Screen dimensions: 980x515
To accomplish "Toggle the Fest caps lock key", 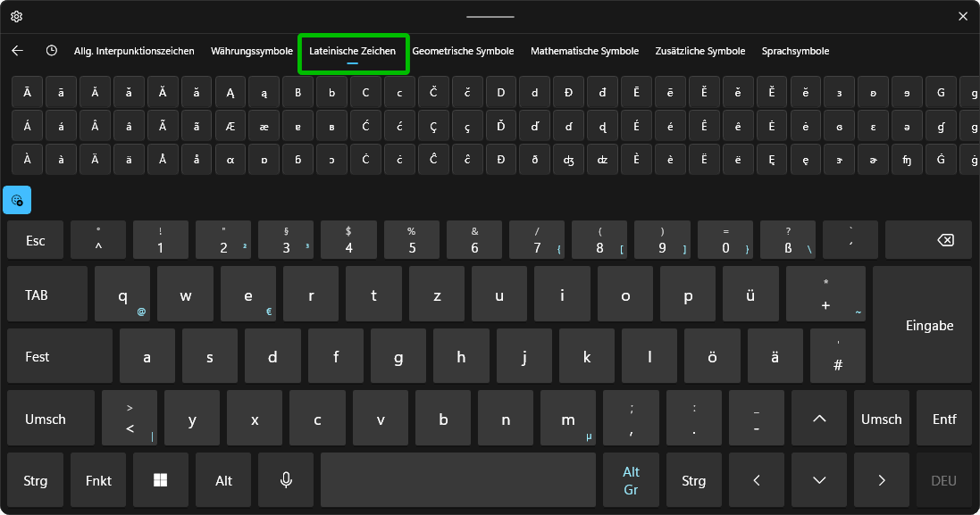I will [60, 356].
